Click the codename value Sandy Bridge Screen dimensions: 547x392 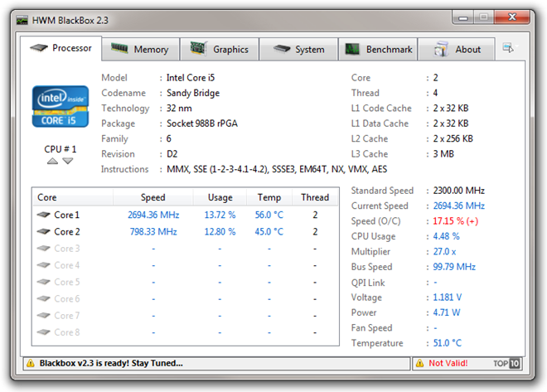[193, 93]
